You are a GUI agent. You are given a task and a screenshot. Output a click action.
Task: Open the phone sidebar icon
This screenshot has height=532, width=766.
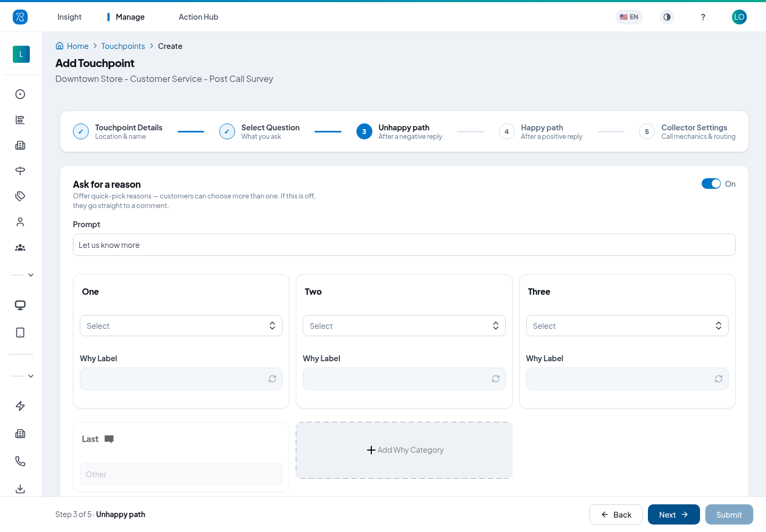(x=20, y=461)
